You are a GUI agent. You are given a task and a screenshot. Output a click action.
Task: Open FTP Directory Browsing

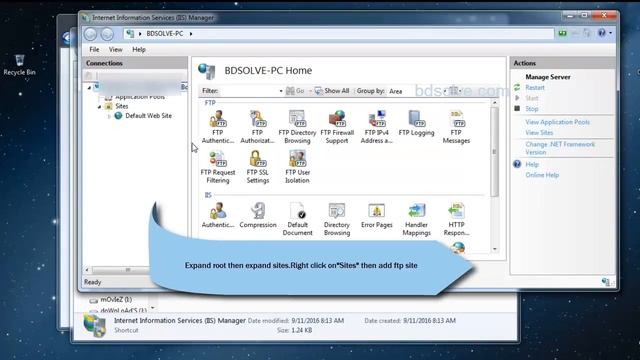297,127
